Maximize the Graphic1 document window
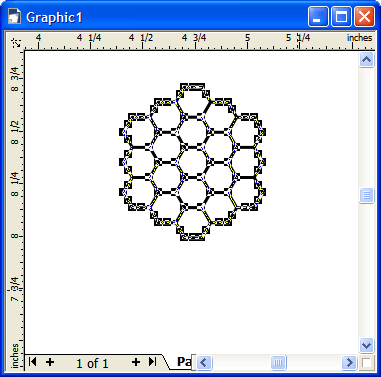 tap(341, 16)
